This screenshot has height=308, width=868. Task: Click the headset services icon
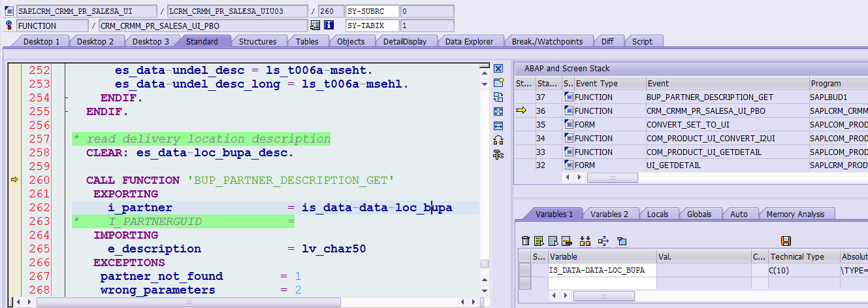(498, 140)
